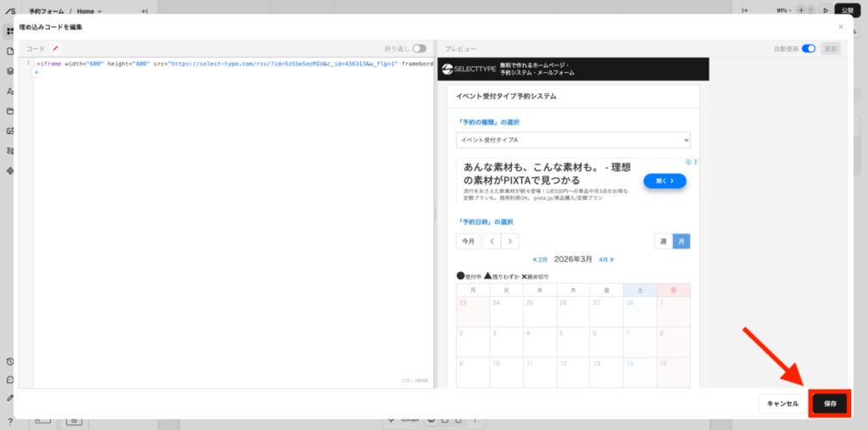The image size is (868, 430).
Task: Expand the Home page breadcrumb dropdown
Action: [88, 11]
